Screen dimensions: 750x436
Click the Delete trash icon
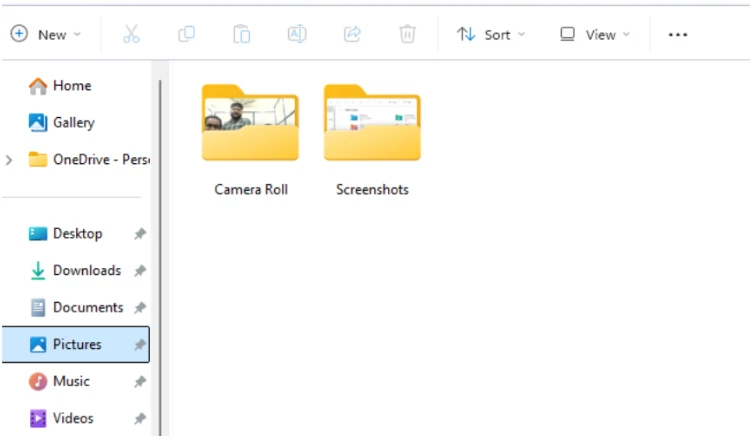[407, 34]
